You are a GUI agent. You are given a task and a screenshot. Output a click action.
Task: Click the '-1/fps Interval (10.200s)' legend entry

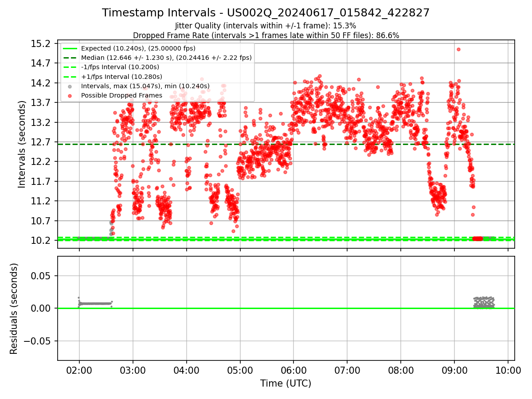pyautogui.click(x=120, y=67)
